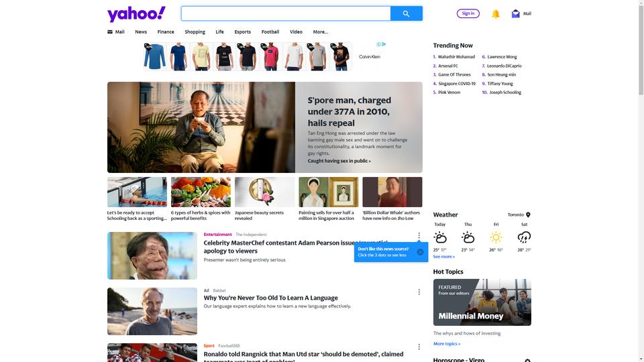Click the page vertical scrollbar thumb
644x362 pixels.
coord(641,49)
